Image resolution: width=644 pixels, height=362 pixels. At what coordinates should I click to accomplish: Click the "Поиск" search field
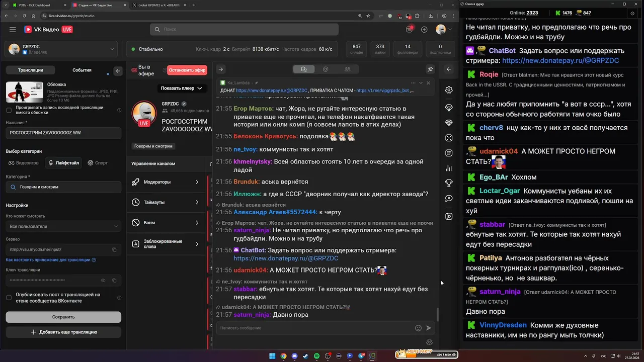(244, 30)
